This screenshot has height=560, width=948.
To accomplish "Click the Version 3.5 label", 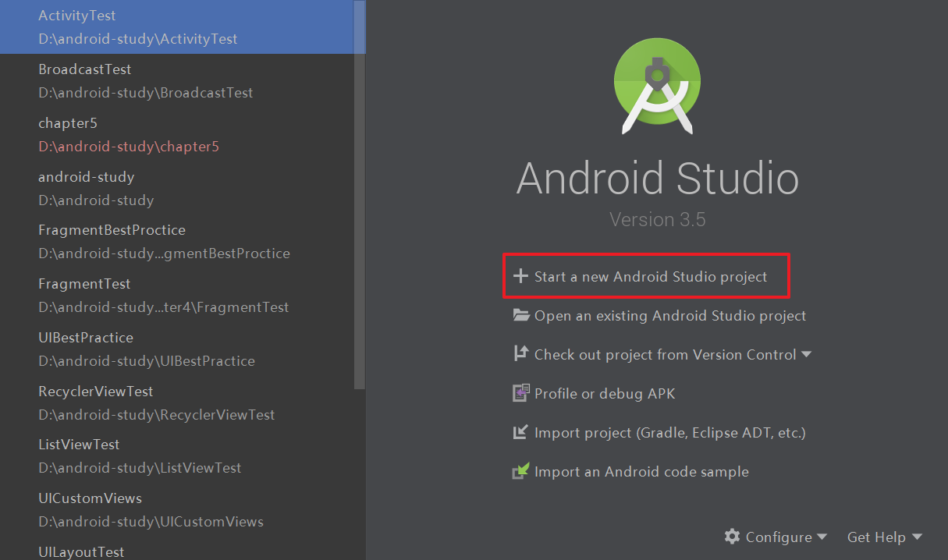I will coord(658,220).
